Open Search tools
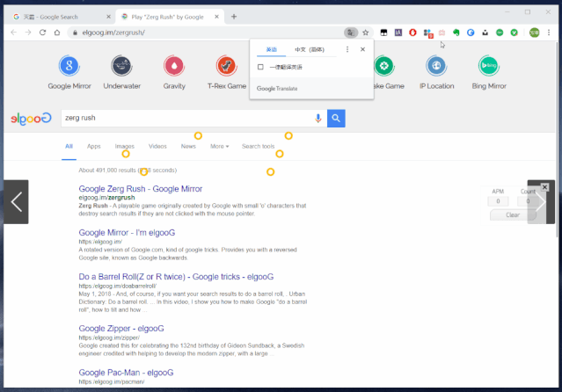Screen dimensions: 562x392 tap(258, 146)
